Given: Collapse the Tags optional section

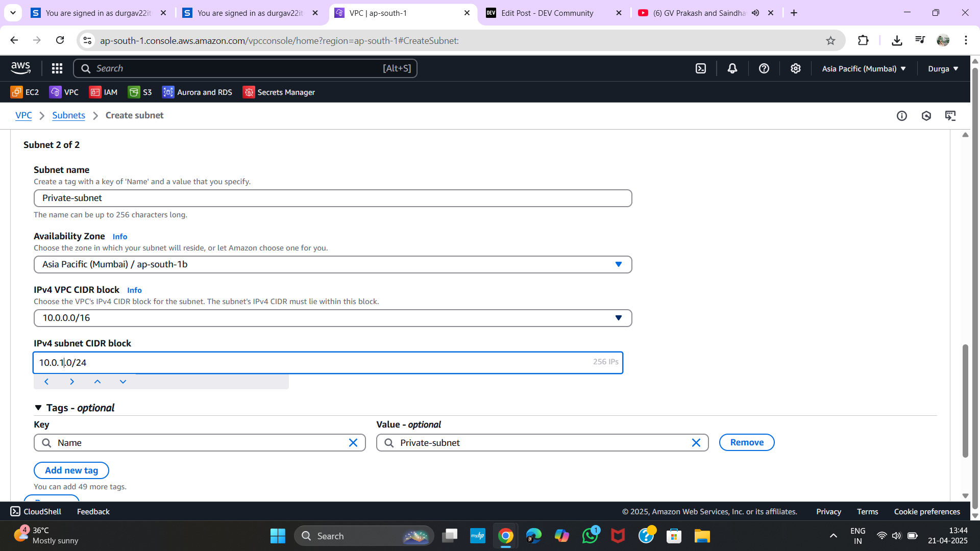Looking at the screenshot, I should point(38,408).
